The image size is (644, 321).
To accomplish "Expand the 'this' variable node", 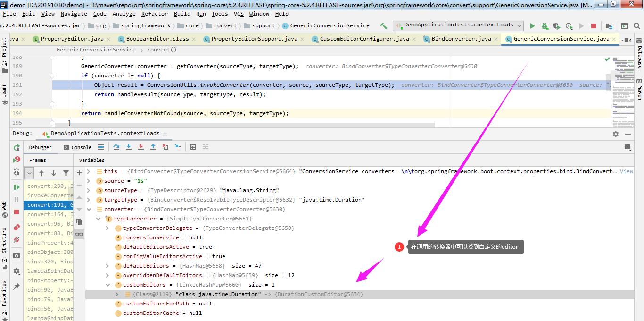I will (89, 171).
